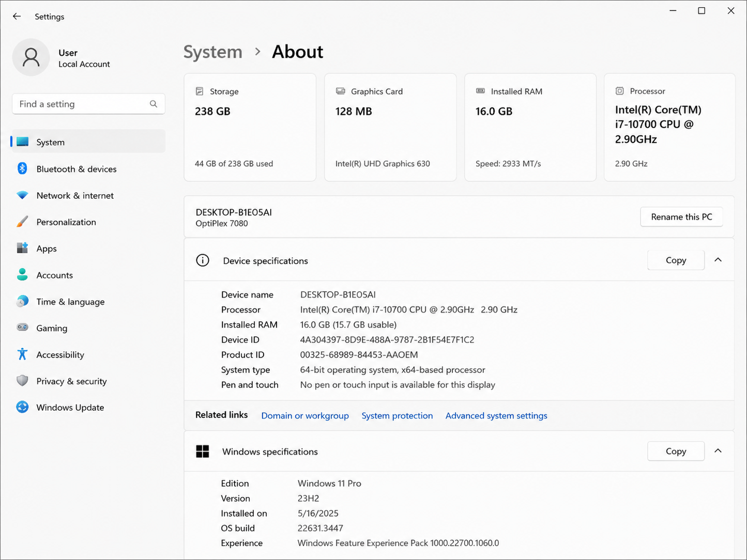747x560 pixels.
Task: Click the Find a setting search box
Action: tap(88, 104)
